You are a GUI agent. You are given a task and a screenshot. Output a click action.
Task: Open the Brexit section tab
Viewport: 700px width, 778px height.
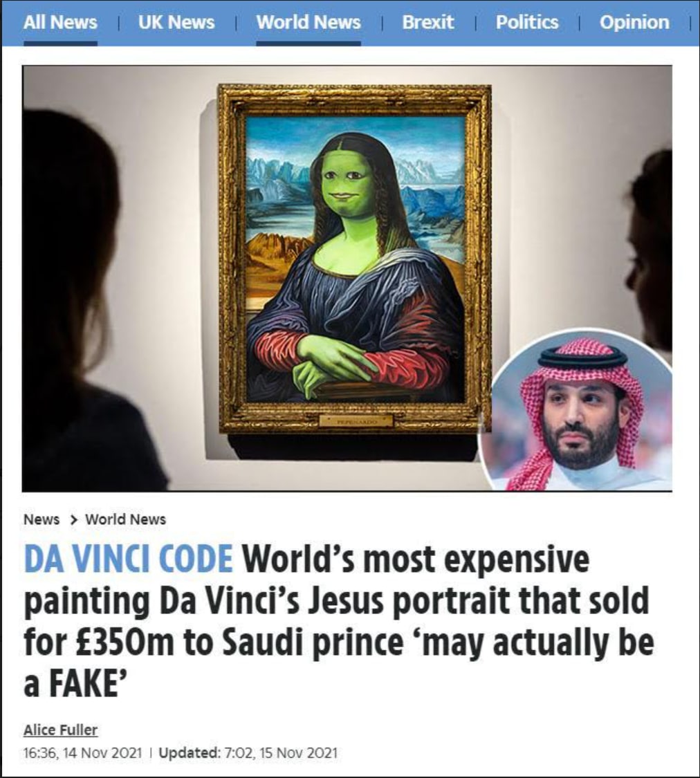[x=427, y=22]
